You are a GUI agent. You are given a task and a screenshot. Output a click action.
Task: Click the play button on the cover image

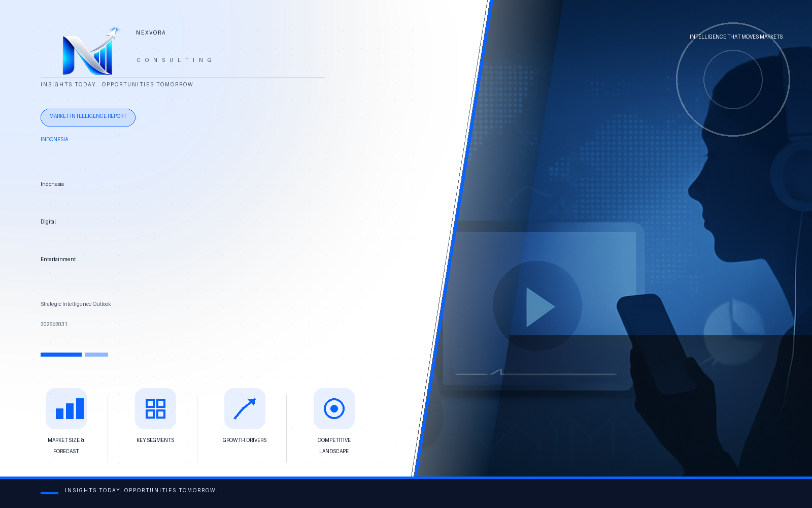[537, 306]
